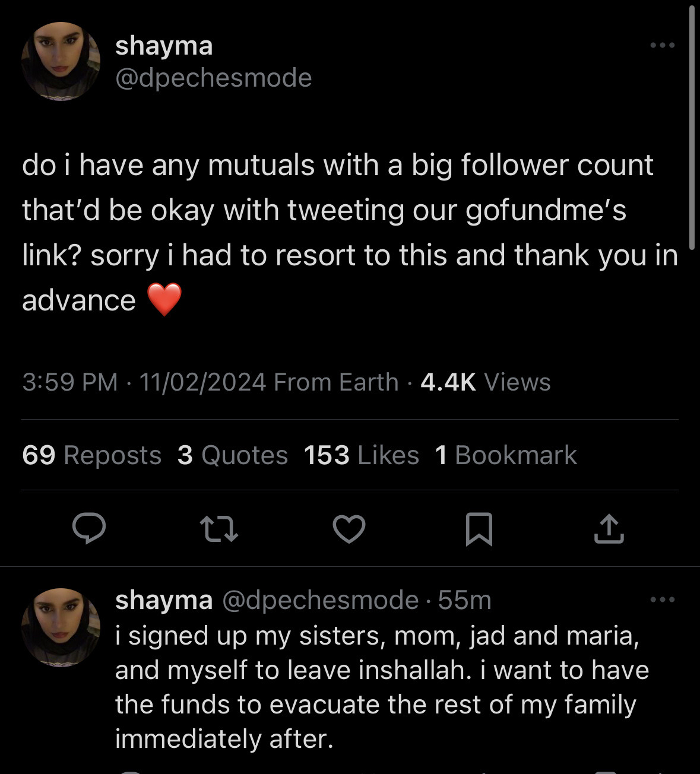700x774 pixels.
Task: View the 3 Quotes list
Action: tap(232, 455)
